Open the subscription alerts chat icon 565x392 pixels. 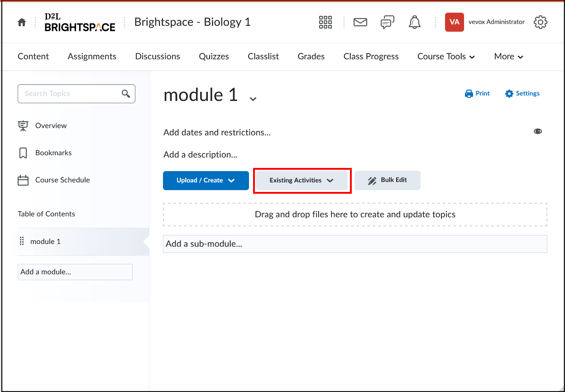[x=388, y=22]
